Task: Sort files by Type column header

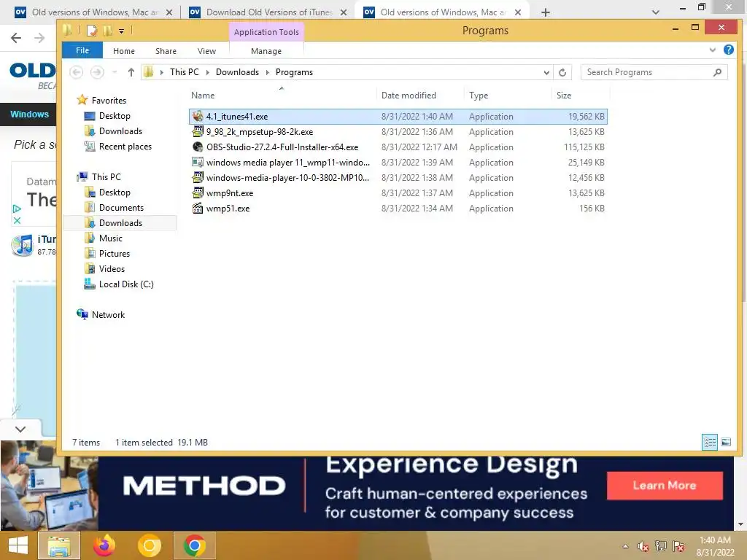Action: [479, 96]
